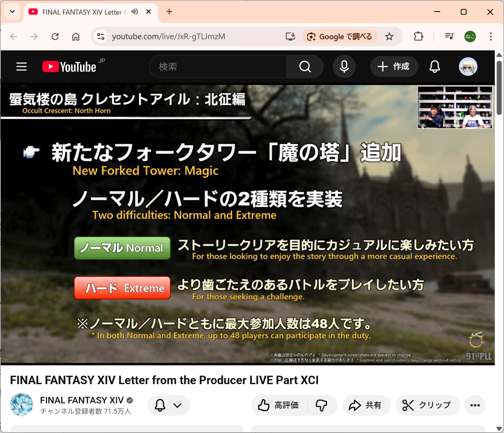
Task: Open the tab search dropdown arrow
Action: tap(12, 12)
